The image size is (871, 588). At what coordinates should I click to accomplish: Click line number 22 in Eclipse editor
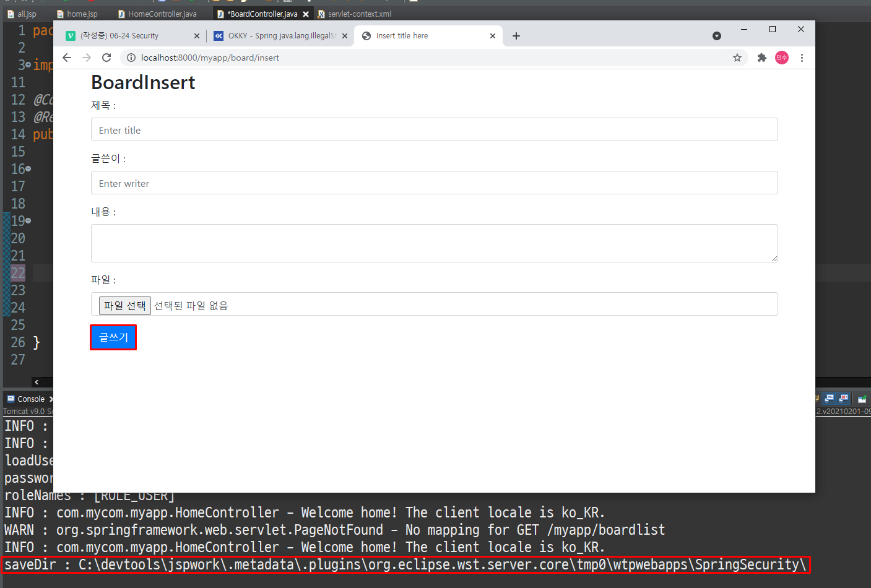[x=18, y=273]
